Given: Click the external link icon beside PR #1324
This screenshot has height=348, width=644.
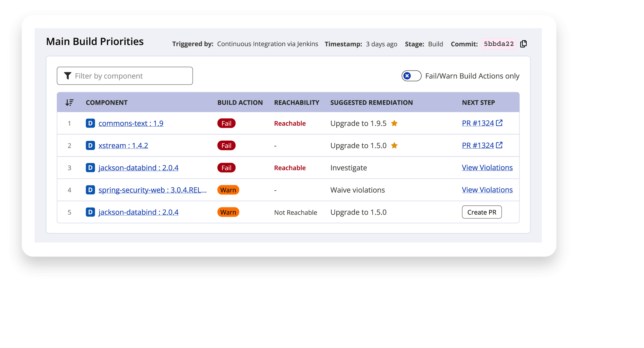Looking at the screenshot, I should point(499,123).
